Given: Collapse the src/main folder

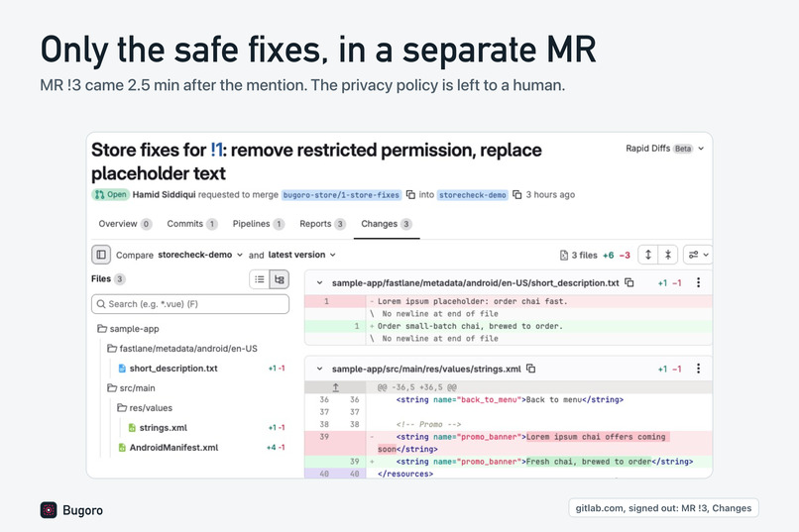Looking at the screenshot, I should 131,388.
